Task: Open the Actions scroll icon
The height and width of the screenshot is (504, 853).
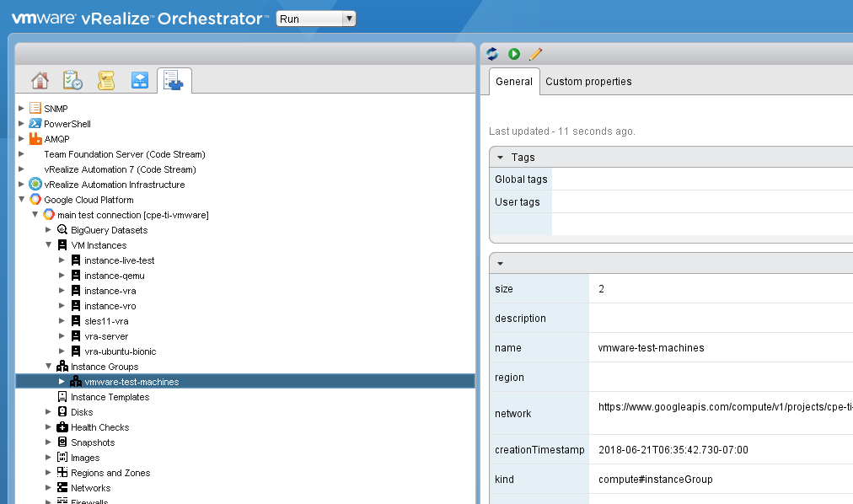Action: [x=106, y=78]
